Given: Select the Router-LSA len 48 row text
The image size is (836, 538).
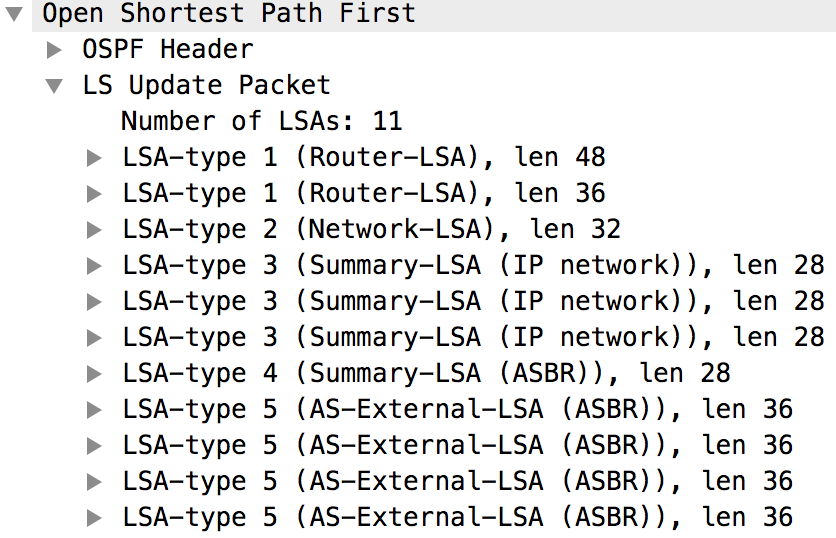Looking at the screenshot, I should (363, 158).
